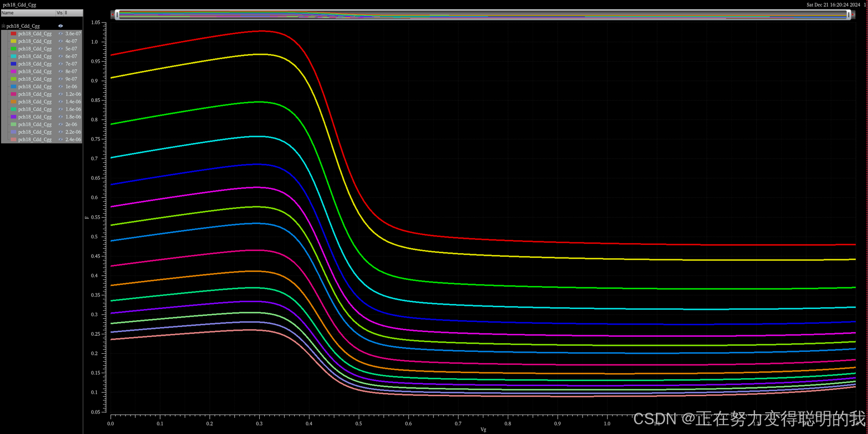
Task: Click the Name column header
Action: 7,13
